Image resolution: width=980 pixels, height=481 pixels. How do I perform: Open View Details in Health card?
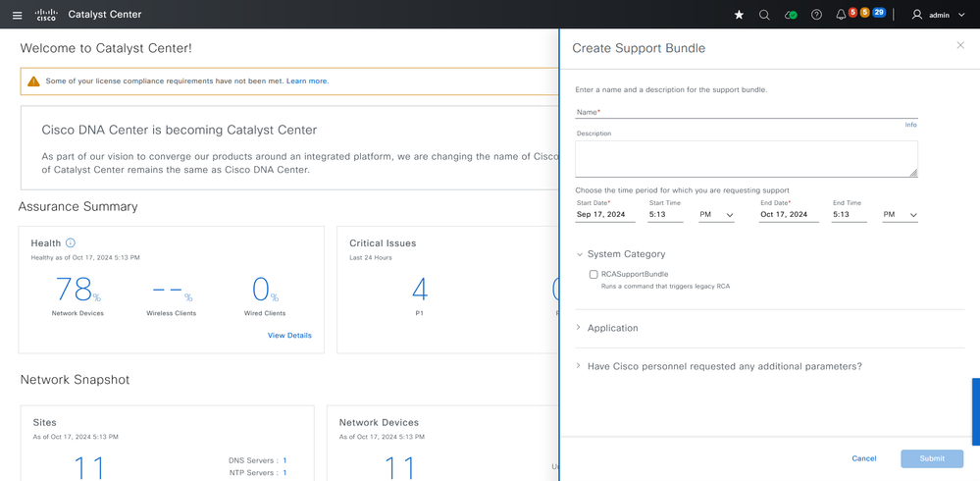[289, 336]
